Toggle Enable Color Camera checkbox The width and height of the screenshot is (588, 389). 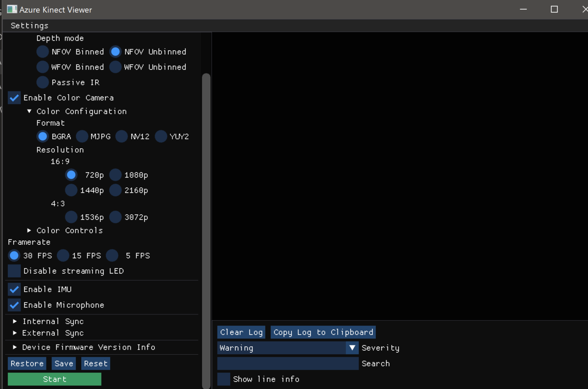(x=14, y=98)
